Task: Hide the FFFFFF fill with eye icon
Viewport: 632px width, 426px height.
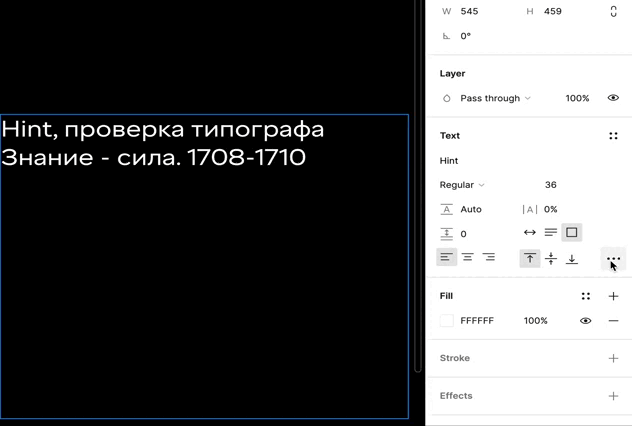Action: [x=586, y=321]
